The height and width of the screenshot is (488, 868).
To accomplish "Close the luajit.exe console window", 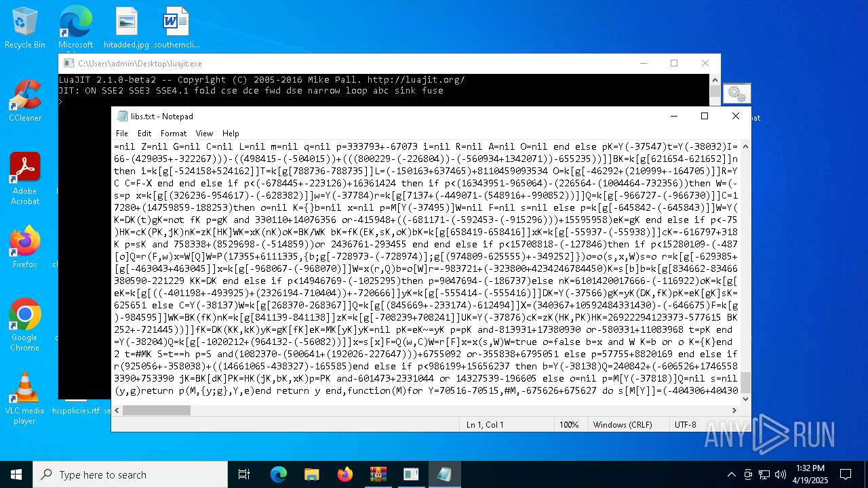I will (x=705, y=63).
